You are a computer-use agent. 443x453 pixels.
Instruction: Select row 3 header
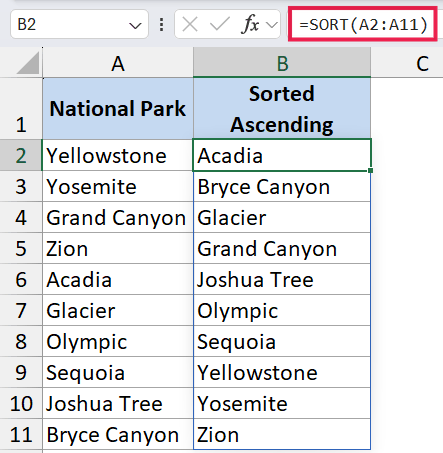(x=21, y=186)
